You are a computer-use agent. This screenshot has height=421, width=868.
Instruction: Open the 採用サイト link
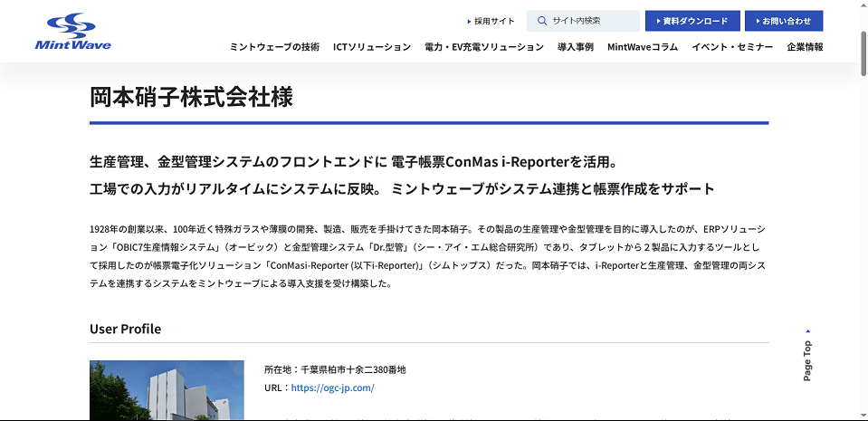tap(491, 21)
